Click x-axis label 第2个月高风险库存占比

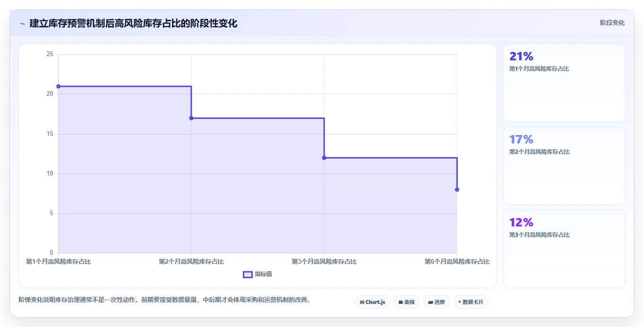191,261
